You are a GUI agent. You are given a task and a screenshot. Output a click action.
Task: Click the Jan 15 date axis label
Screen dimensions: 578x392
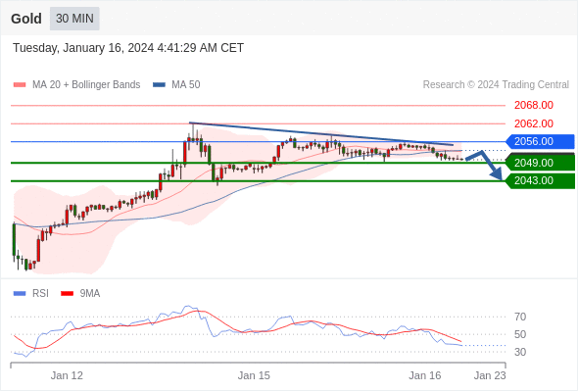[x=254, y=375]
